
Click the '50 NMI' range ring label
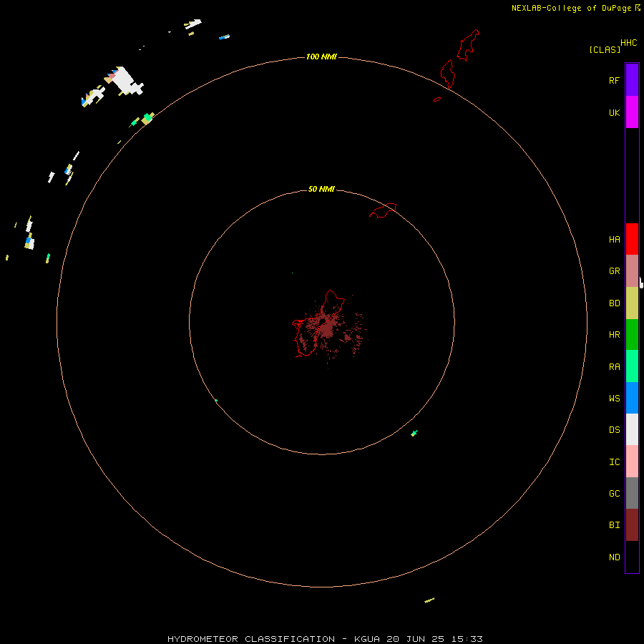click(321, 189)
